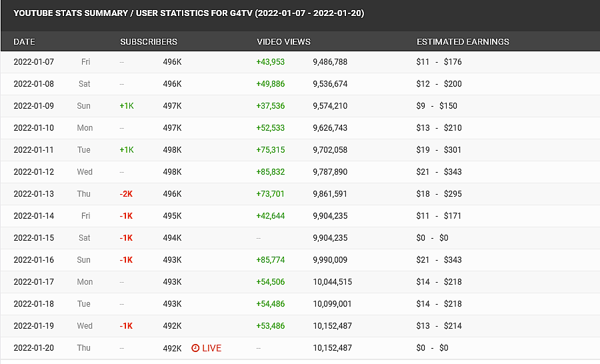The height and width of the screenshot is (364, 600).
Task: Select the DATE column header
Action: pos(24,41)
